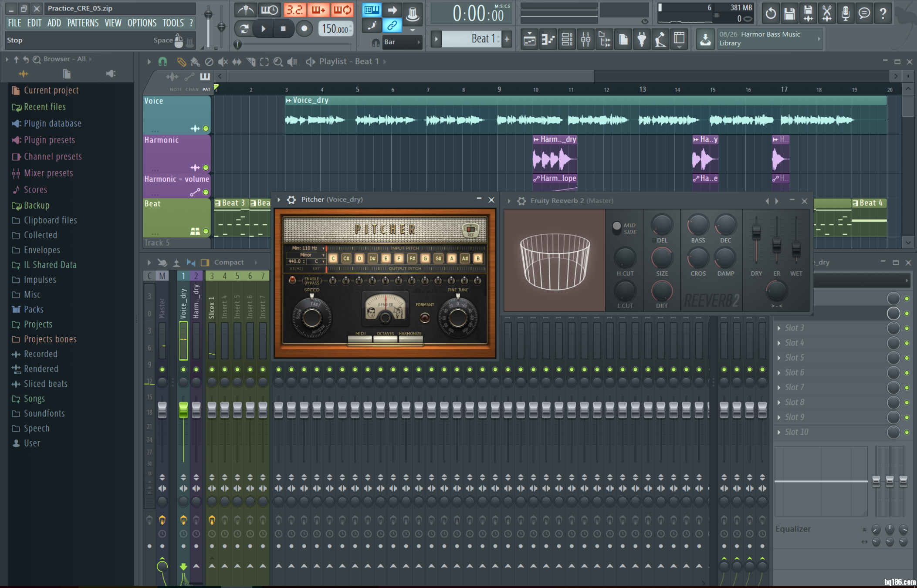Click the metronome icon

tap(246, 10)
